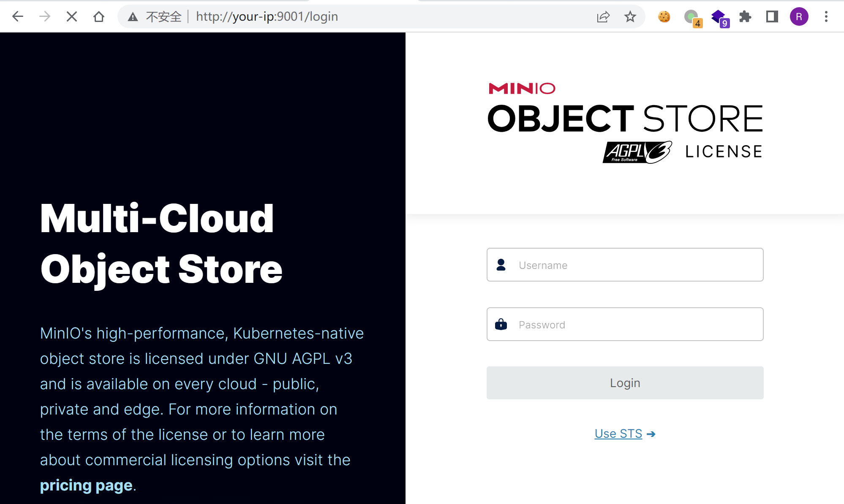Click the browser back arrow

[18, 16]
